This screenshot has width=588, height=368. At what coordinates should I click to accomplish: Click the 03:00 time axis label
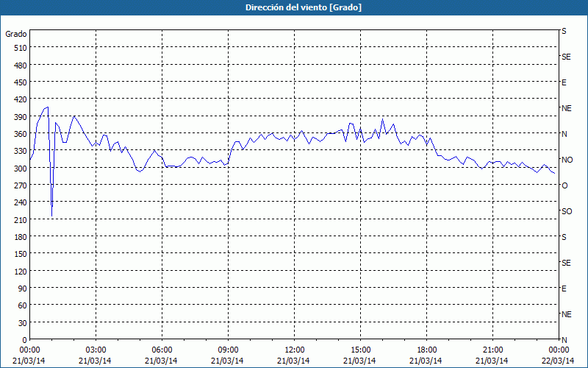click(96, 350)
